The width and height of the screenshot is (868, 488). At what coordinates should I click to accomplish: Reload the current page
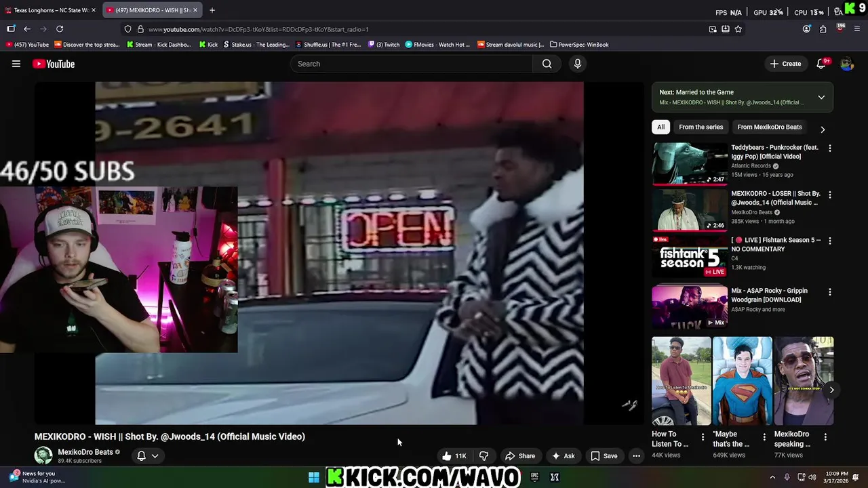tap(60, 29)
